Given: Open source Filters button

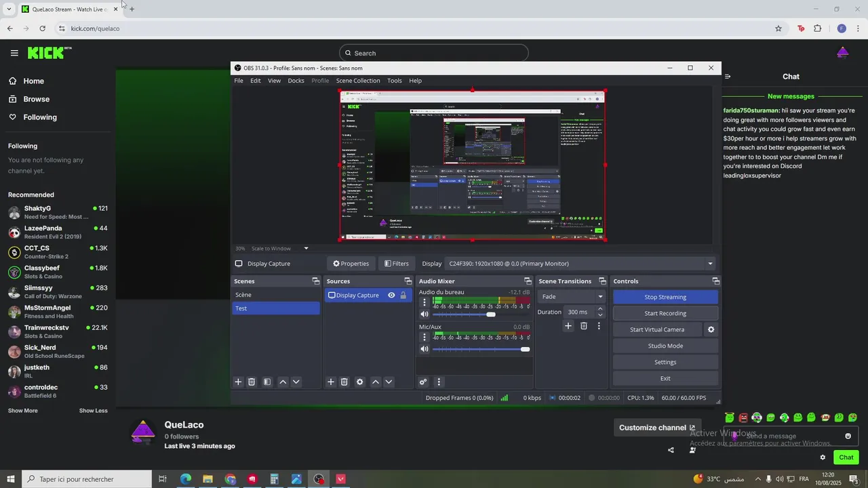Looking at the screenshot, I should pos(397,264).
